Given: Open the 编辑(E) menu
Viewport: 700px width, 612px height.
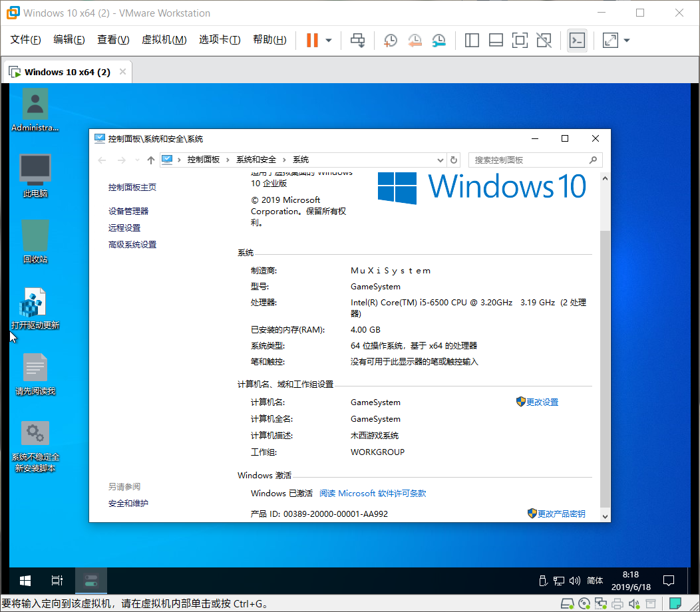Looking at the screenshot, I should click(69, 40).
